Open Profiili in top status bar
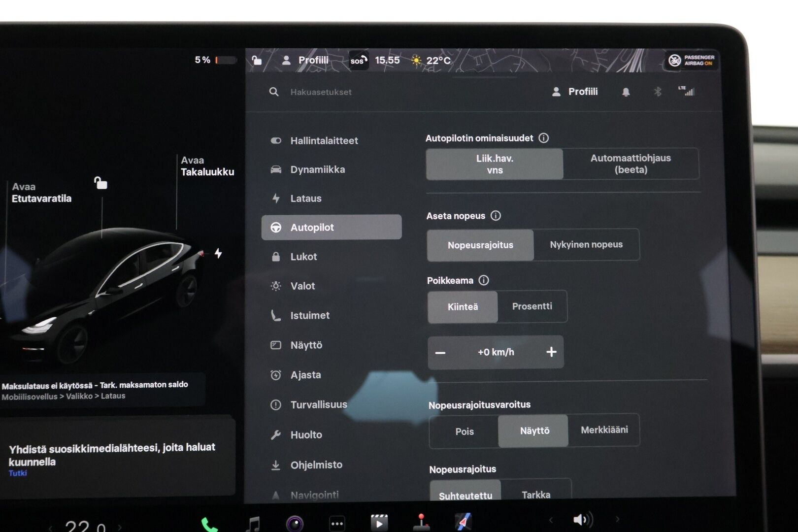The height and width of the screenshot is (532, 798). click(x=305, y=60)
